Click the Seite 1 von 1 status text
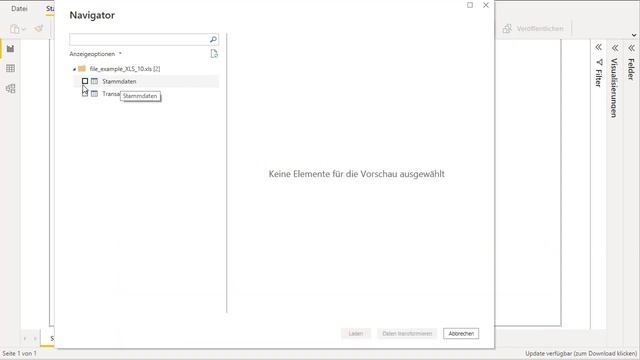This screenshot has height=360, width=640. 19,353
